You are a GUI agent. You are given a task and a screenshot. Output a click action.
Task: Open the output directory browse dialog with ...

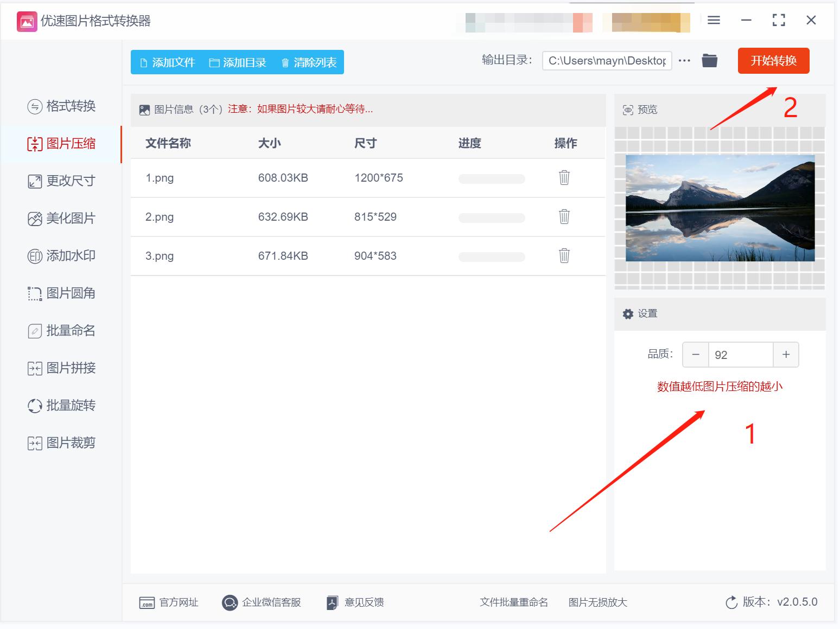[684, 61]
